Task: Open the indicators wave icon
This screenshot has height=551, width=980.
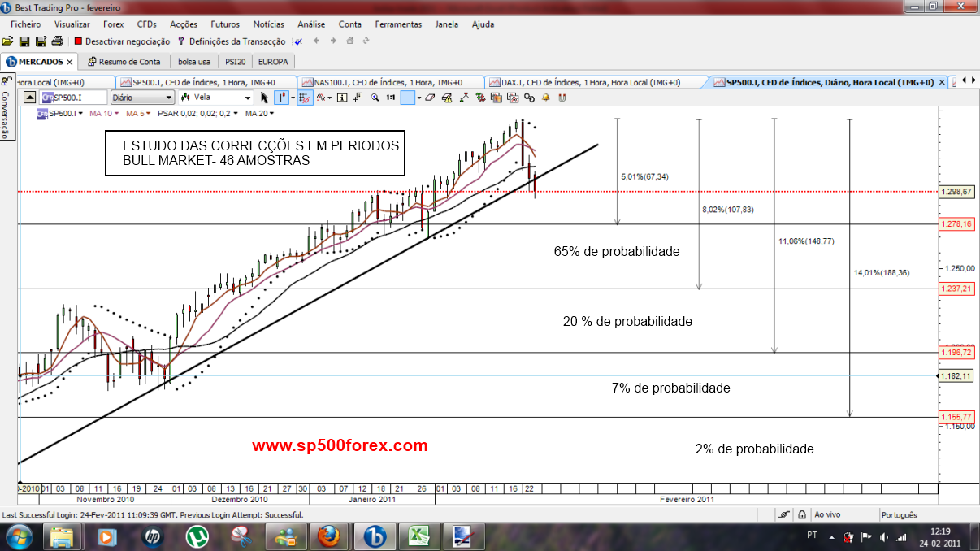Action: [x=321, y=98]
